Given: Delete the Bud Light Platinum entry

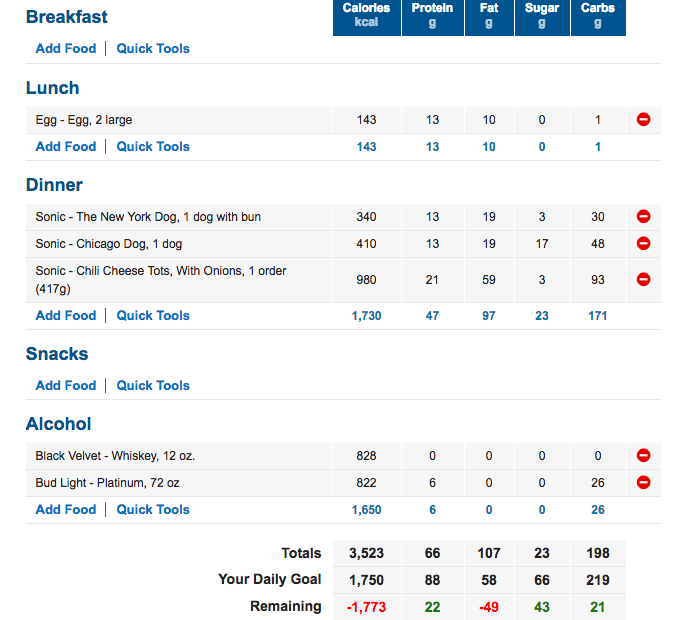Looking at the screenshot, I should [x=643, y=483].
